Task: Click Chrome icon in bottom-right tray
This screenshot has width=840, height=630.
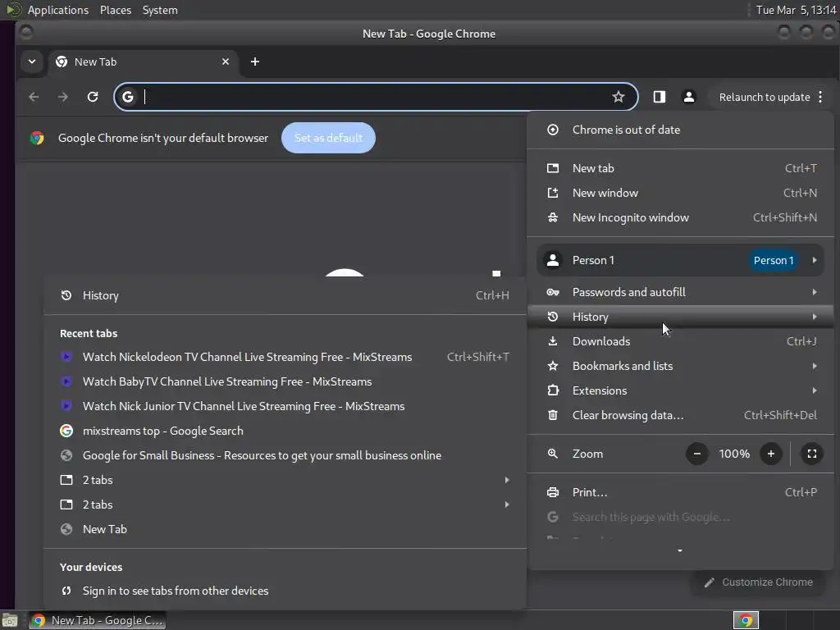Action: pyautogui.click(x=746, y=620)
